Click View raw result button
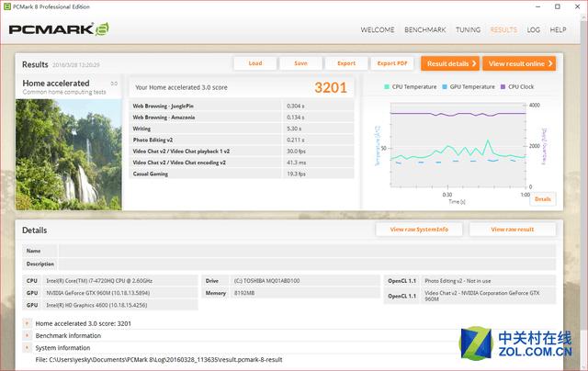The width and height of the screenshot is (588, 371). point(513,230)
